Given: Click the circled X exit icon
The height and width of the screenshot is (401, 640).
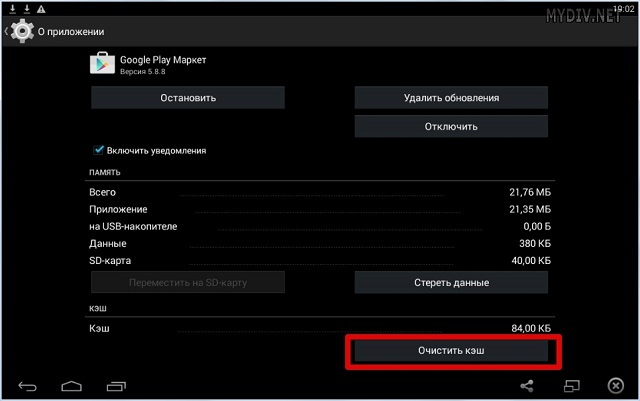Looking at the screenshot, I should pos(616,385).
